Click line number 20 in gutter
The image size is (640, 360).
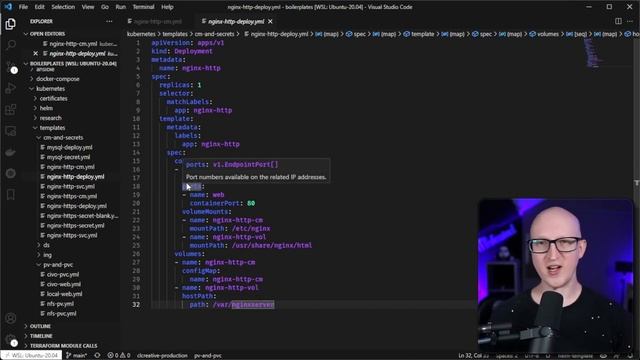coord(136,203)
